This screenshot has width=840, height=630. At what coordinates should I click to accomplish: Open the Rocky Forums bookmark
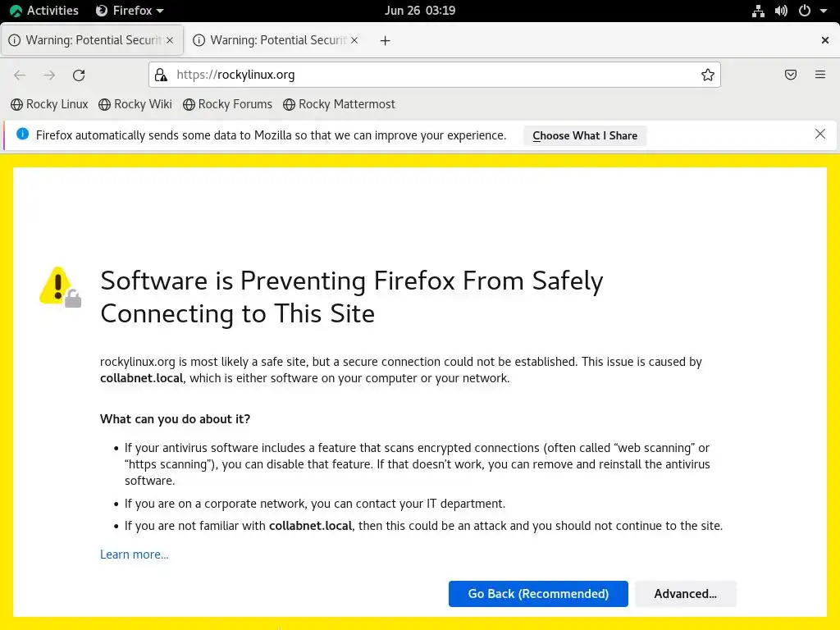click(228, 104)
